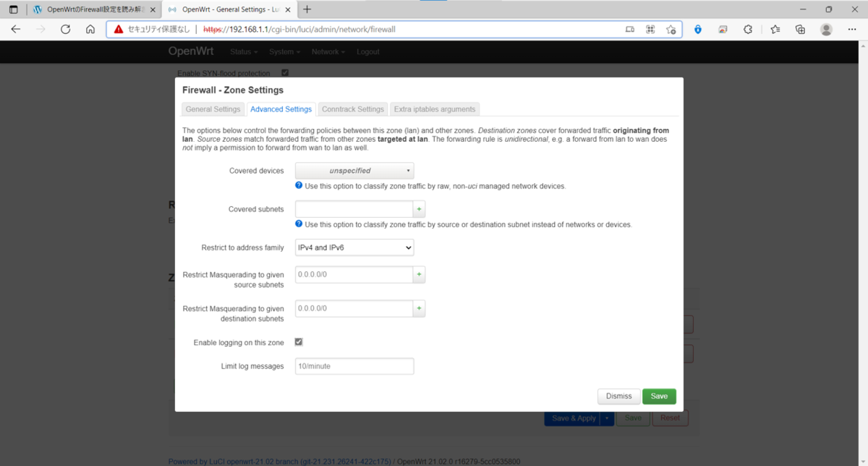Click OpenWrt logo in header
This screenshot has height=466, width=868.
pos(192,51)
